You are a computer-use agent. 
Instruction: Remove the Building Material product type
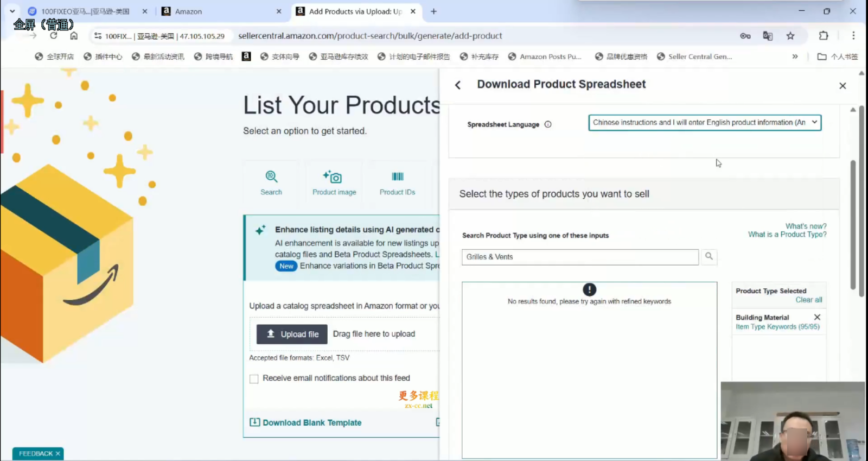point(817,317)
